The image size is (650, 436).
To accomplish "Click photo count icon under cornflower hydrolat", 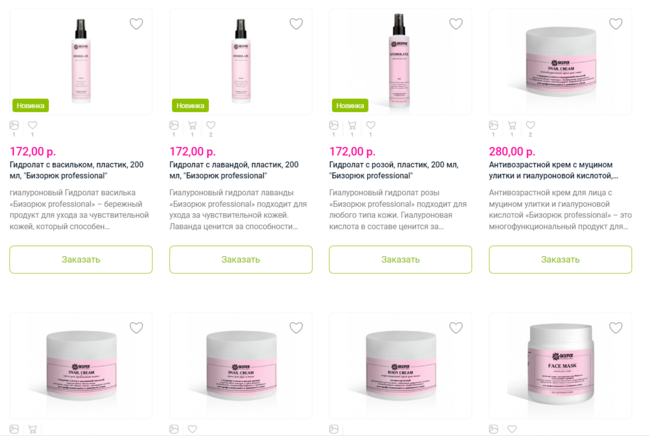I will click(14, 125).
